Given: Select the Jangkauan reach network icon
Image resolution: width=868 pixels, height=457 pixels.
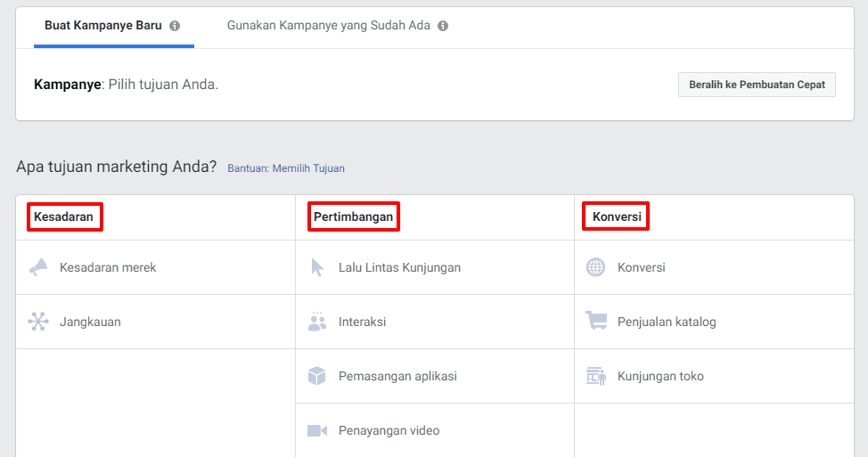Looking at the screenshot, I should click(38, 322).
